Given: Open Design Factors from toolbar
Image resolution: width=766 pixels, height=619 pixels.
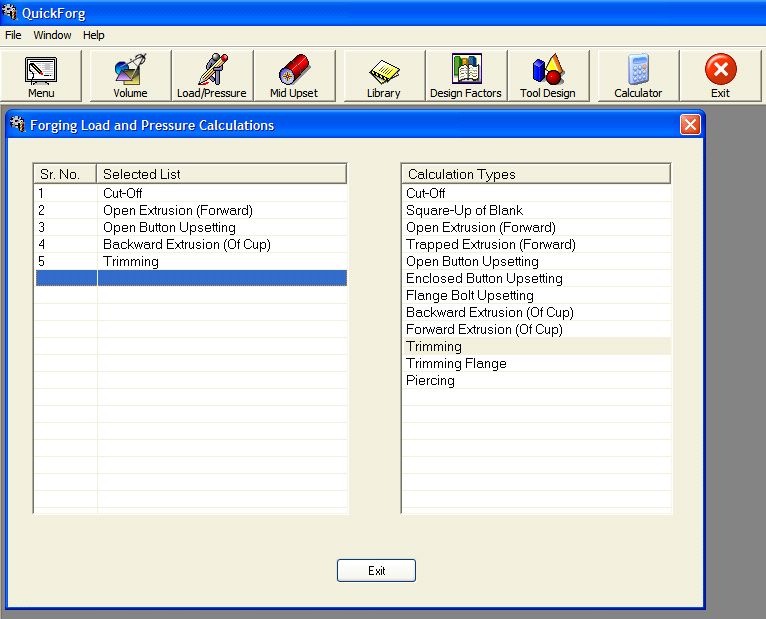Looking at the screenshot, I should tap(465, 77).
